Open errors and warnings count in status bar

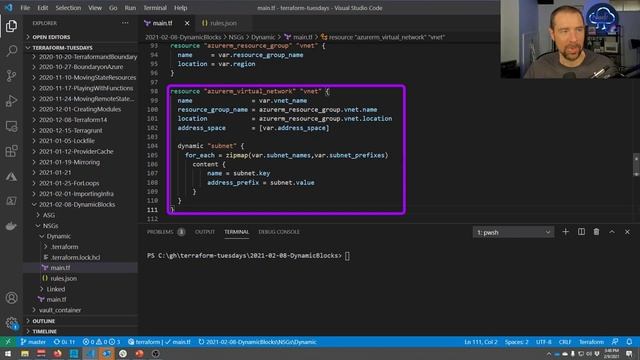pyautogui.click(x=102, y=342)
